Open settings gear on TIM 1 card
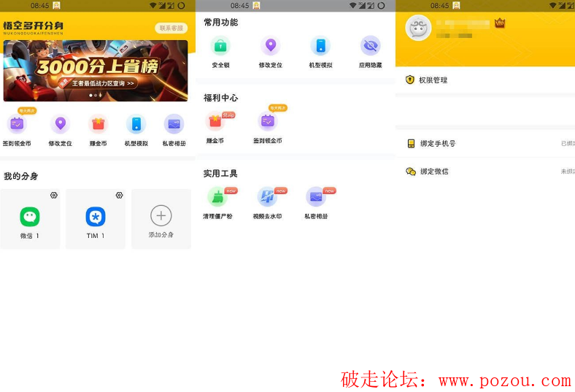 tap(119, 195)
